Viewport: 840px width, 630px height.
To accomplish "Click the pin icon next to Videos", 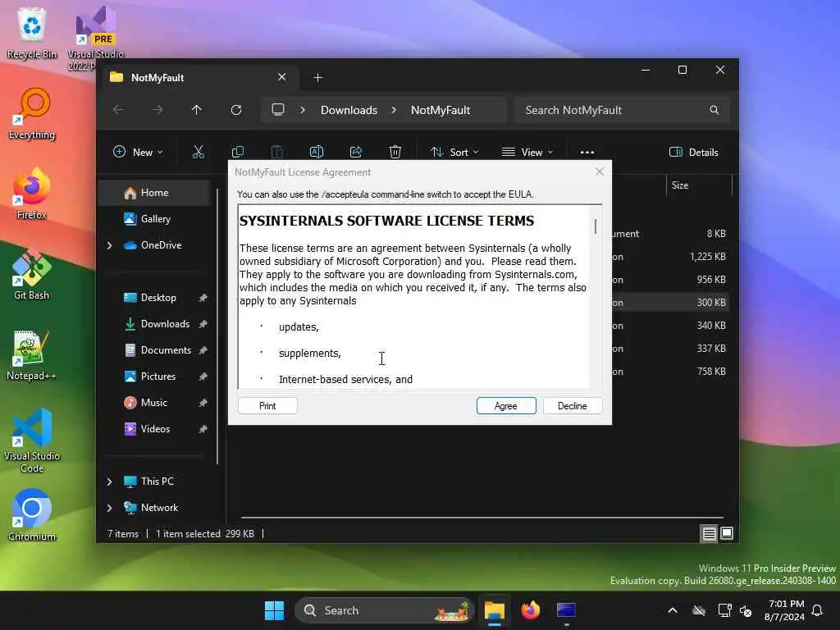I will (203, 429).
